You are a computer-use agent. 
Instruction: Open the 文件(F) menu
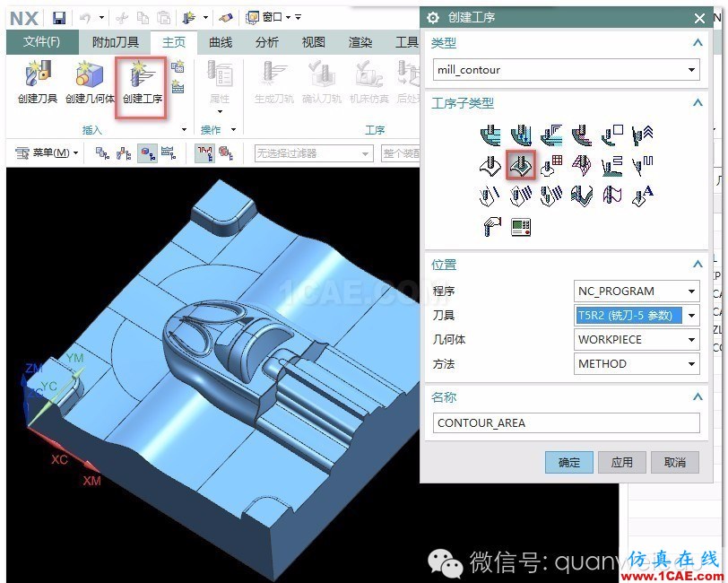42,42
